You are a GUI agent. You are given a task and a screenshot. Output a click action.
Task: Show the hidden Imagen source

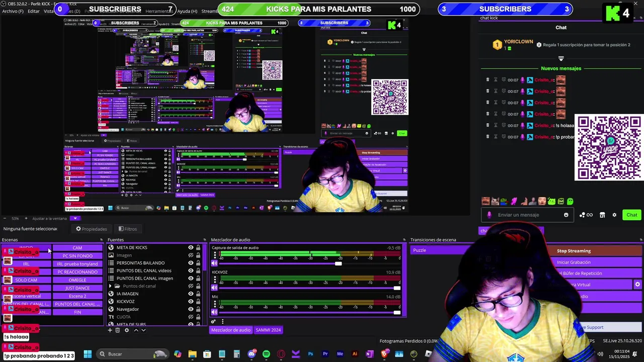click(191, 255)
